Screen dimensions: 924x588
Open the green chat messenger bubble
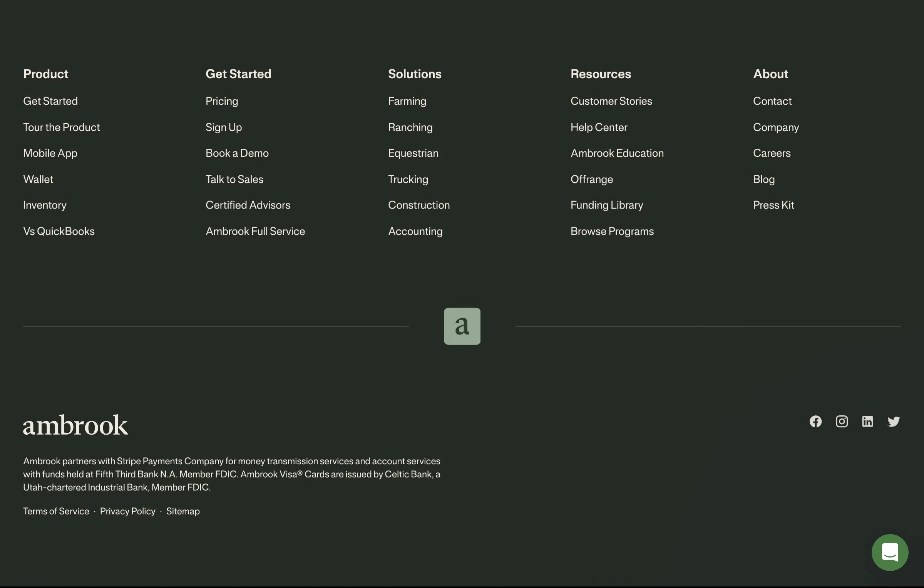(890, 552)
